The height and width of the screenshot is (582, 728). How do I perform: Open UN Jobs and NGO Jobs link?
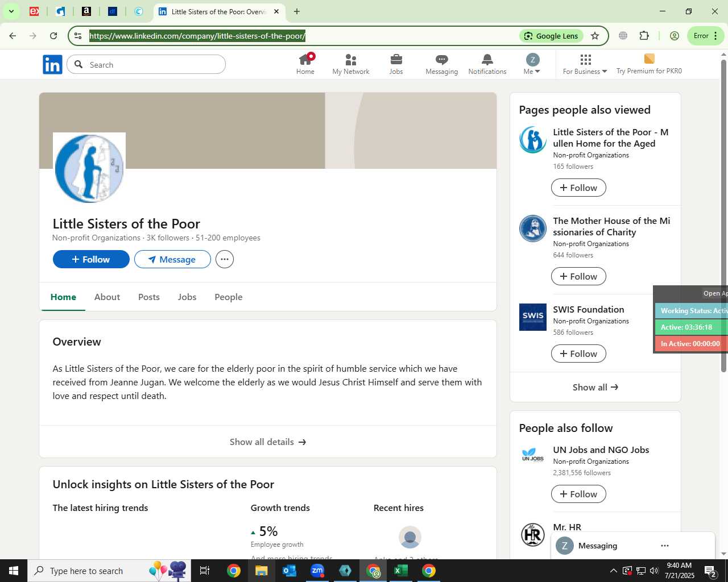[601, 450]
